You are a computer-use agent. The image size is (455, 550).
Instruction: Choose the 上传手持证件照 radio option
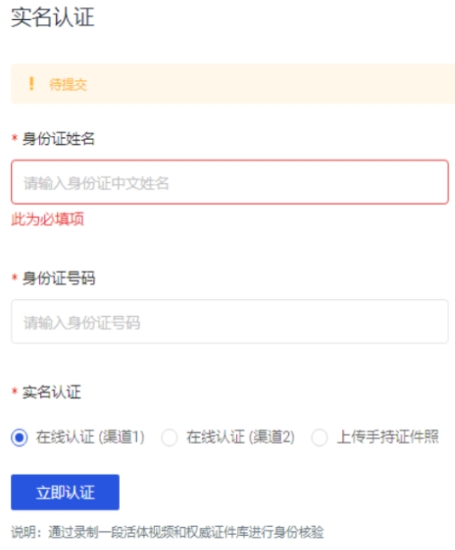point(319,437)
